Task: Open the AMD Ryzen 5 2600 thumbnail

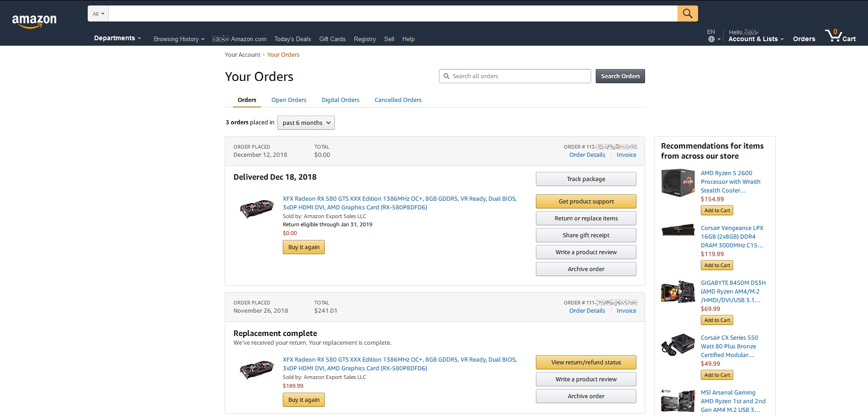Action: [x=678, y=183]
